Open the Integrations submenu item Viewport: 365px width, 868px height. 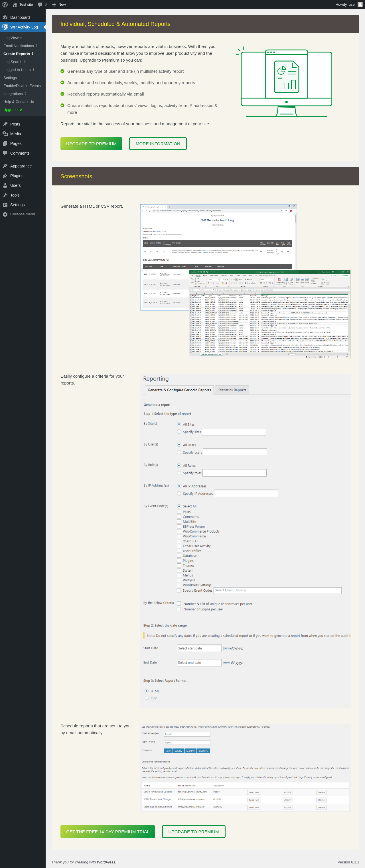pyautogui.click(x=15, y=94)
